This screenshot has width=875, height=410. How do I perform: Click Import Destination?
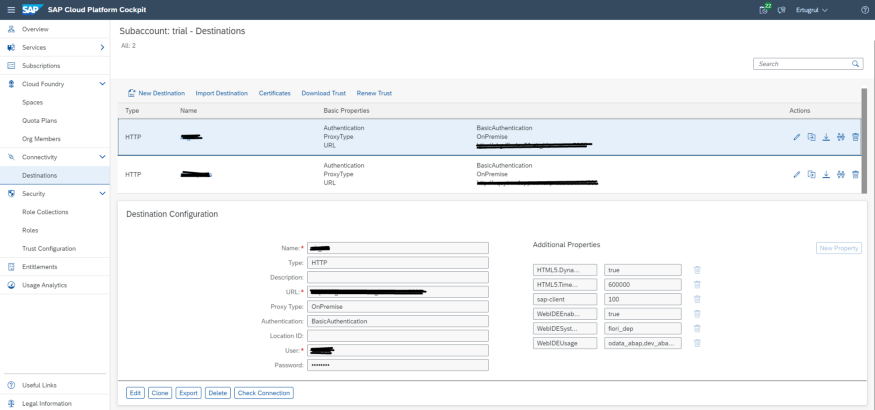point(222,93)
